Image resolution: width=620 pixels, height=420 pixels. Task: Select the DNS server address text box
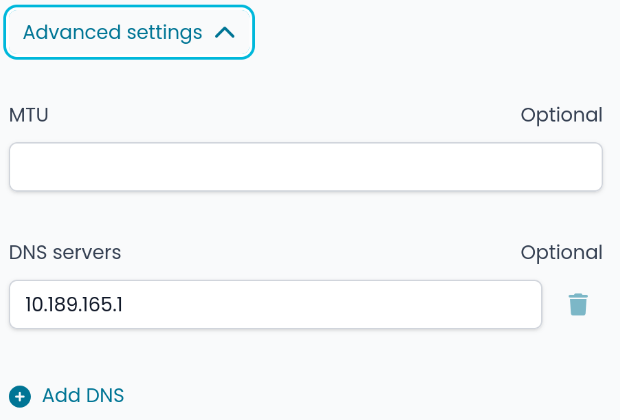275,305
